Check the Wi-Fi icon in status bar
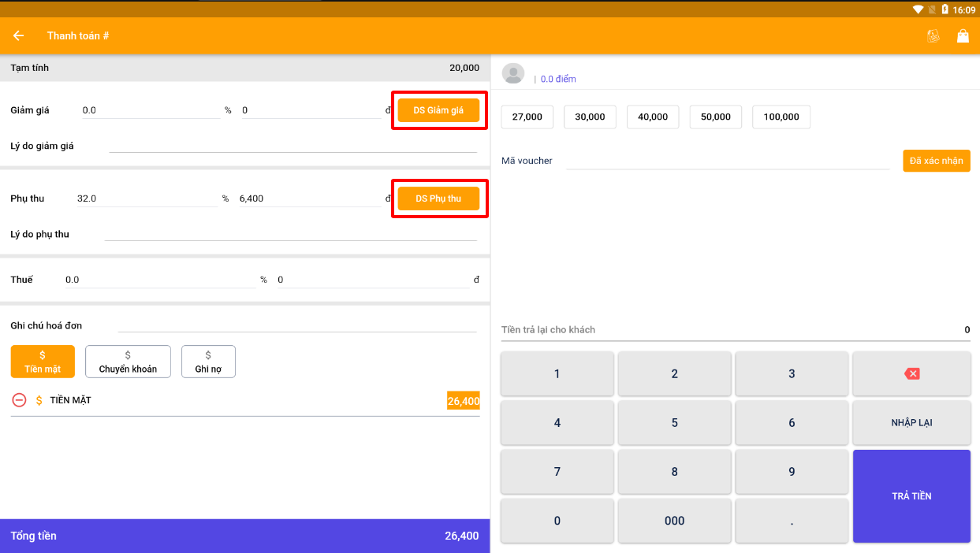The image size is (980, 553). (918, 9)
